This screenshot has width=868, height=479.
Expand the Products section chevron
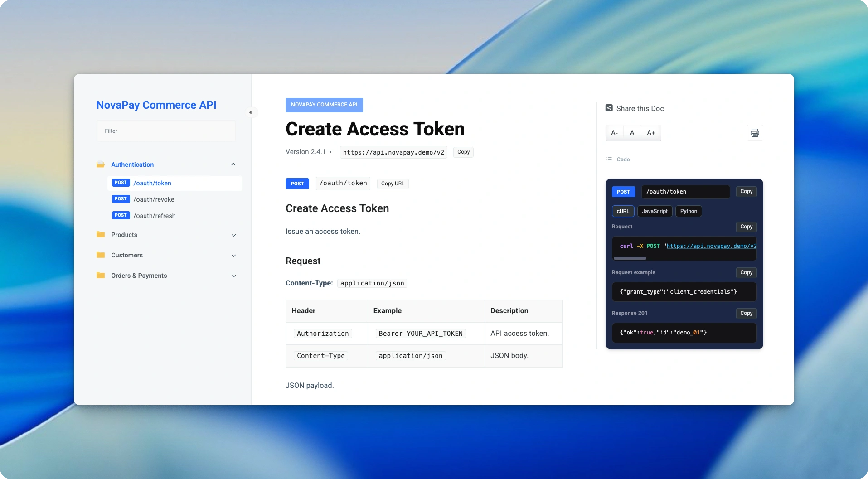click(233, 235)
